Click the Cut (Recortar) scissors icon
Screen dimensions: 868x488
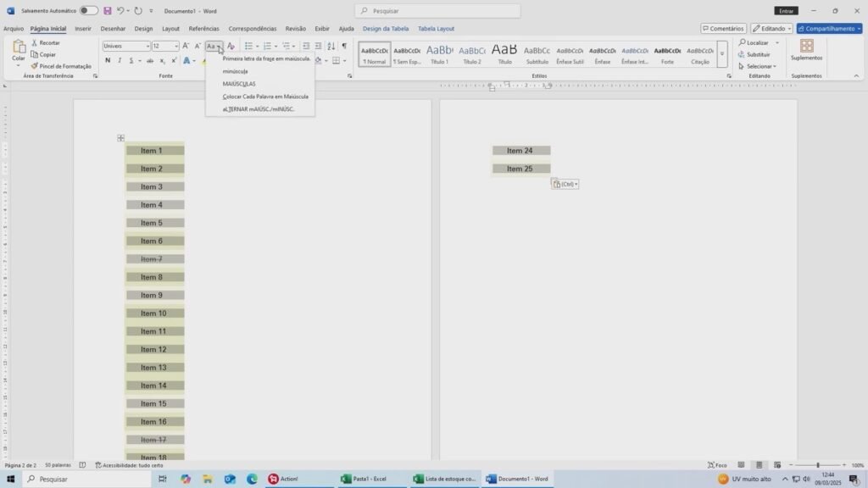[35, 42]
